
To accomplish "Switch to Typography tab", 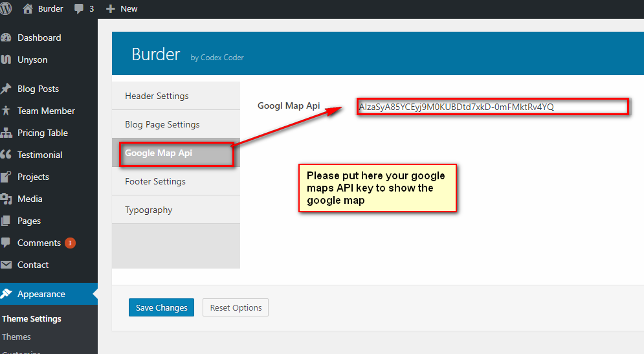I will [x=176, y=210].
